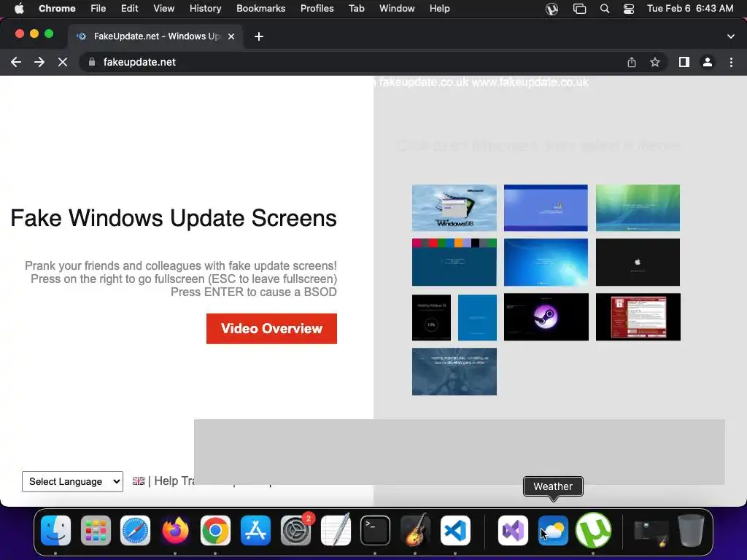Screen dimensions: 747x560
Task: Open the Tab menu
Action: (x=356, y=8)
